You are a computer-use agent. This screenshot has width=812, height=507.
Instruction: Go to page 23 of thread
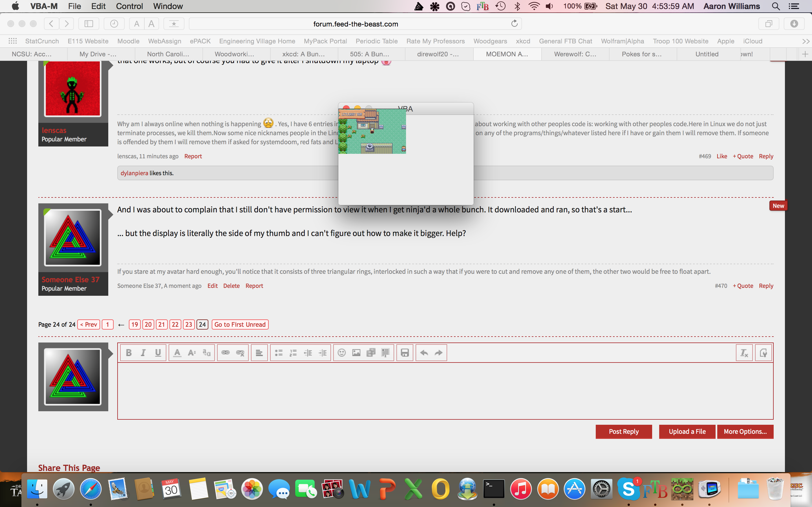[x=189, y=324]
